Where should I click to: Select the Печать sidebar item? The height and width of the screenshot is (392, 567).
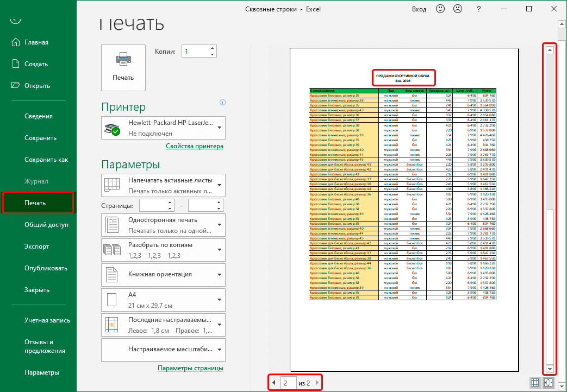point(38,203)
